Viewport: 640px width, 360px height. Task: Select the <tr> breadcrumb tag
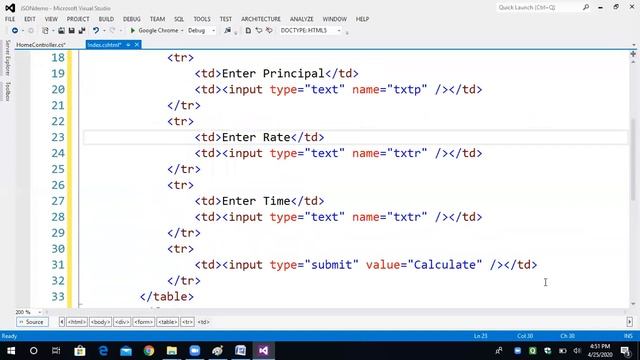pyautogui.click(x=187, y=322)
